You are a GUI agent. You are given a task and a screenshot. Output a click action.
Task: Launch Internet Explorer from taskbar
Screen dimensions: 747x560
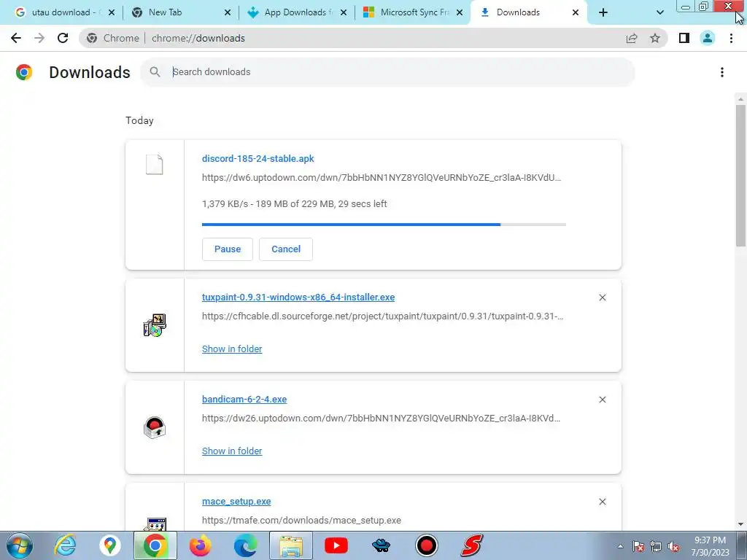click(65, 545)
